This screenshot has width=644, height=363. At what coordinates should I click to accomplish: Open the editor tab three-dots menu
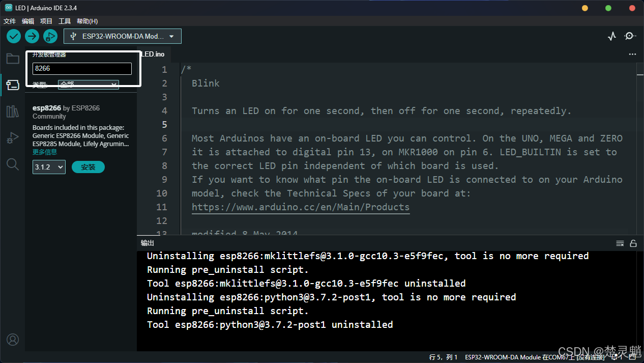tap(632, 54)
